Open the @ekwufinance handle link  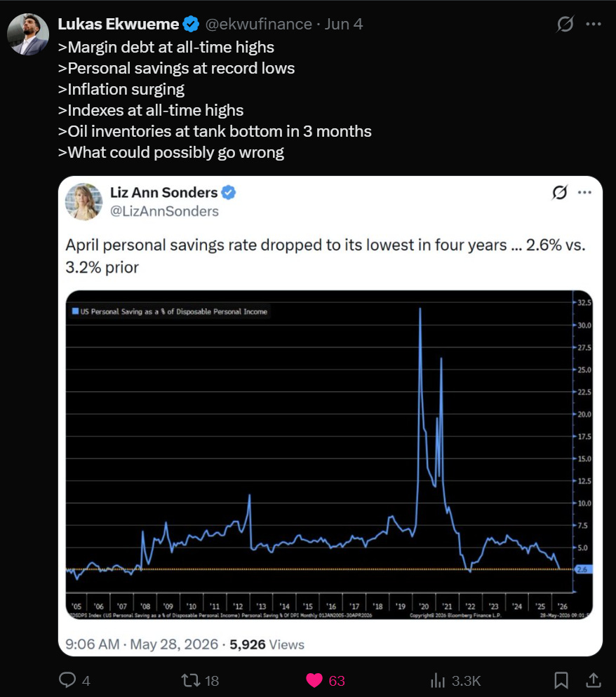point(258,24)
